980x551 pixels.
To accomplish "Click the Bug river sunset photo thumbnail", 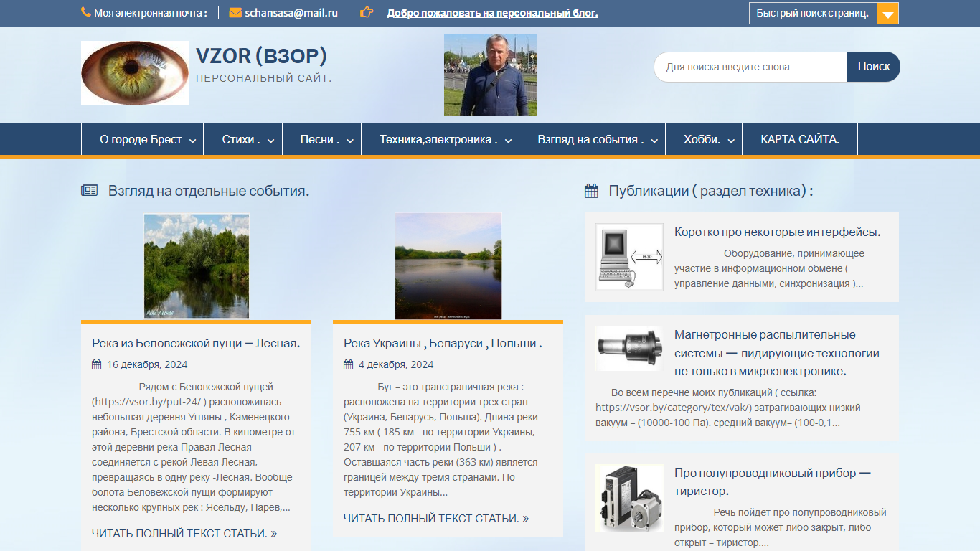I will [448, 266].
